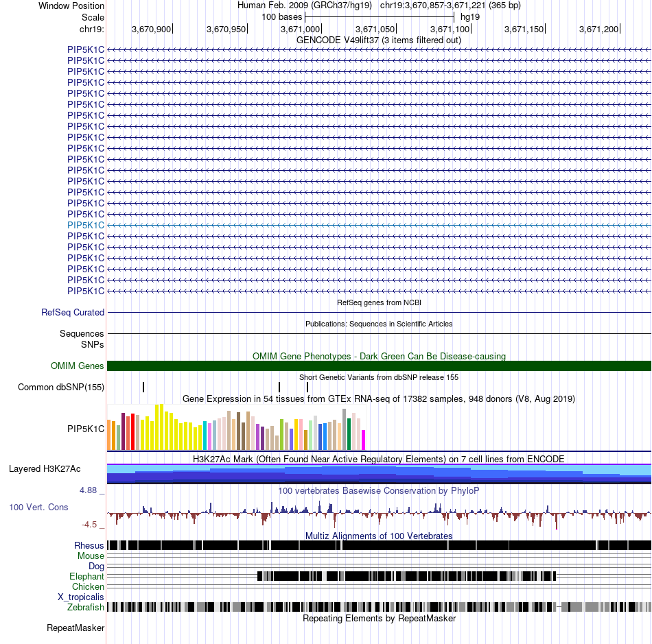The width and height of the screenshot is (652, 644).
Task: Click the PhyloP conservation wiggle graph
Action: [379, 514]
